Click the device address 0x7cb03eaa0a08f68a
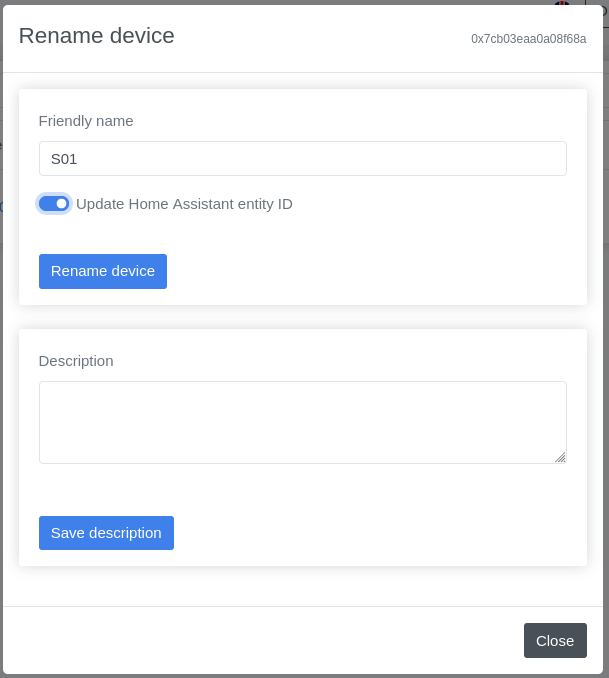 click(x=529, y=39)
